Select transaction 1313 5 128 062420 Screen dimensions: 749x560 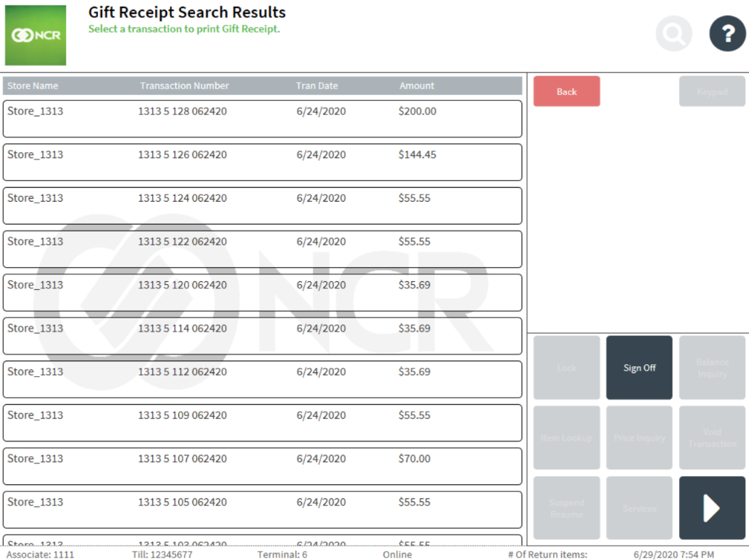click(261, 118)
